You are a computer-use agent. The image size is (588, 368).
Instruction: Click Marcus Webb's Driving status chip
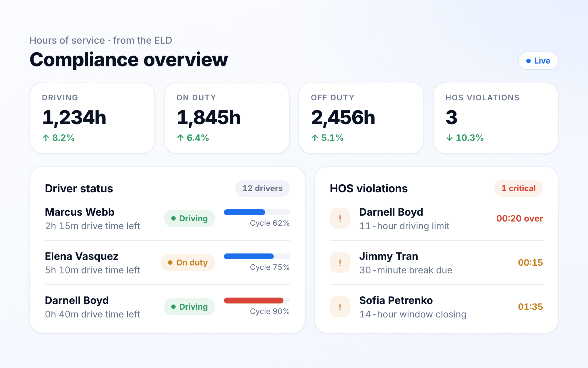[x=189, y=218]
